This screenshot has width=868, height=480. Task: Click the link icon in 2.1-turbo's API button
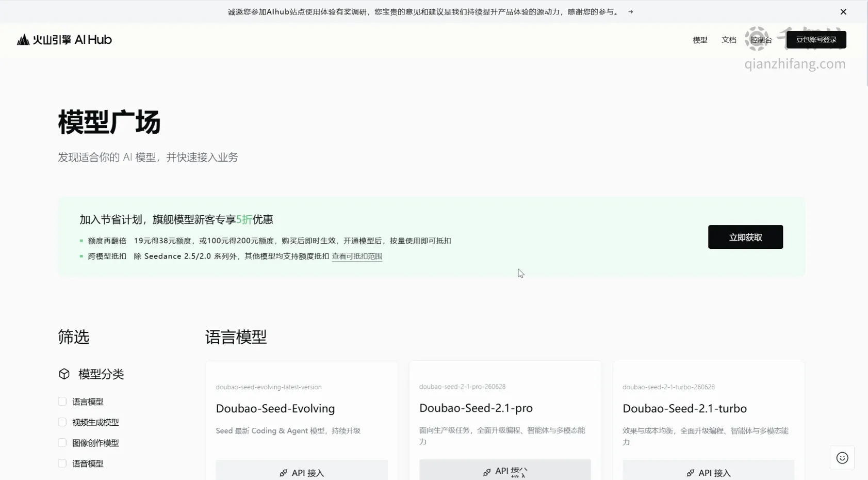690,473
